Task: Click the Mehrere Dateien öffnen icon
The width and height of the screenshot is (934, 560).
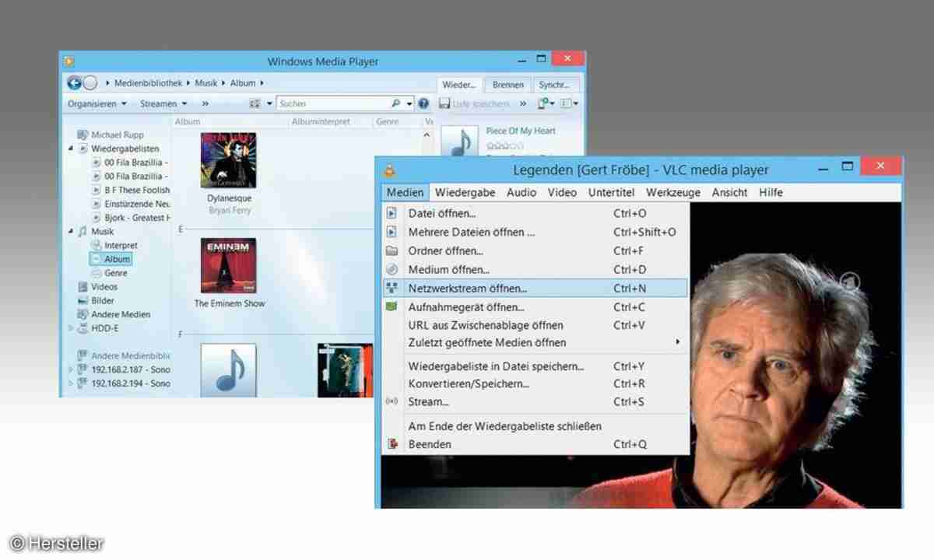Action: click(x=392, y=232)
